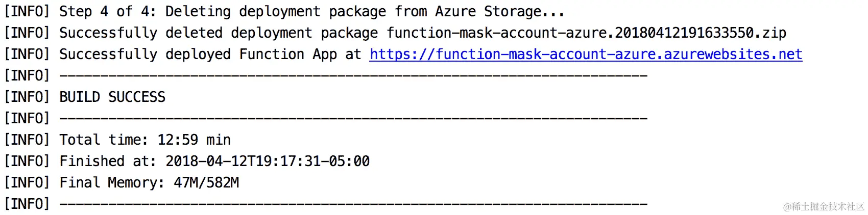Click the 2018-04-12T19:17:31-05:00 finish timestamp
Screen dimensions: 868x215
(x=268, y=161)
